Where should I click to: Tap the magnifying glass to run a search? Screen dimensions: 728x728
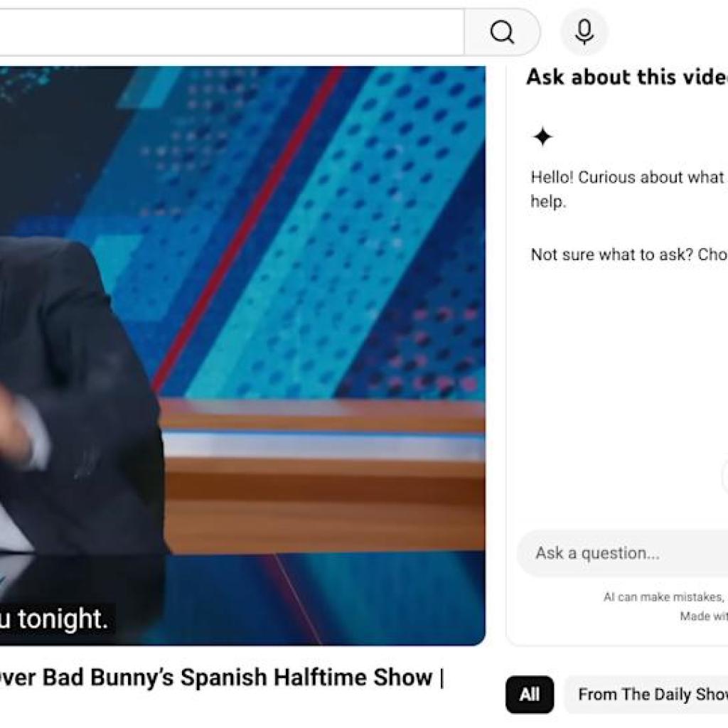(503, 31)
